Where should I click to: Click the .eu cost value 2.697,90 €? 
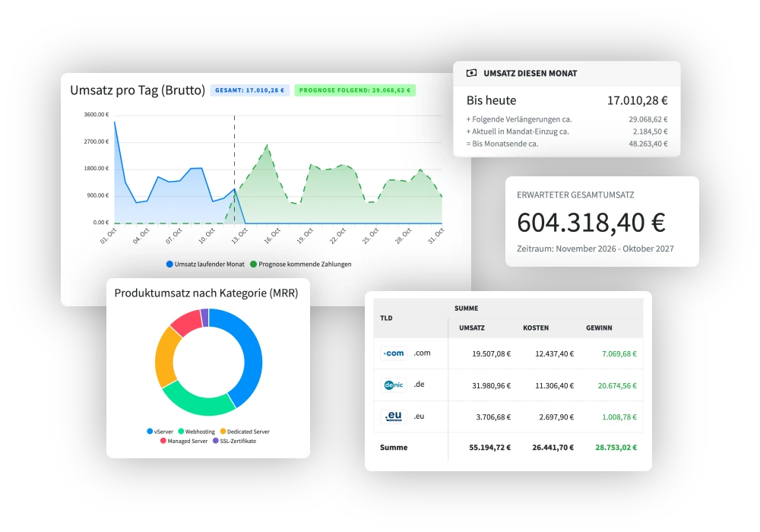tap(556, 417)
